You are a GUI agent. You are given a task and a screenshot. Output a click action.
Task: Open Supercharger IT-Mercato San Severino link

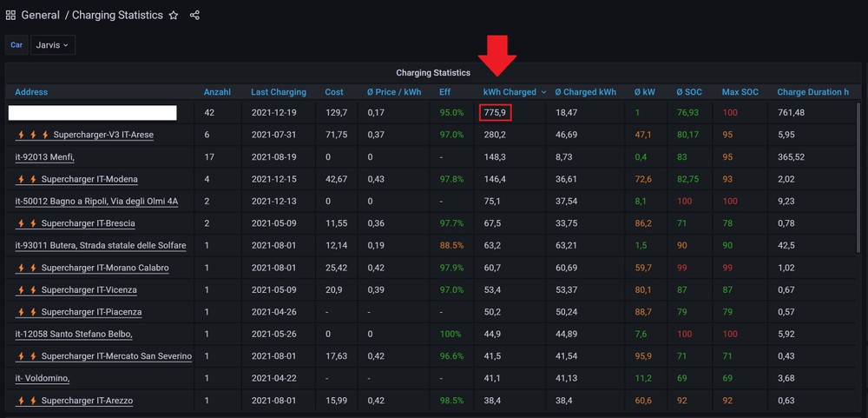(117, 356)
